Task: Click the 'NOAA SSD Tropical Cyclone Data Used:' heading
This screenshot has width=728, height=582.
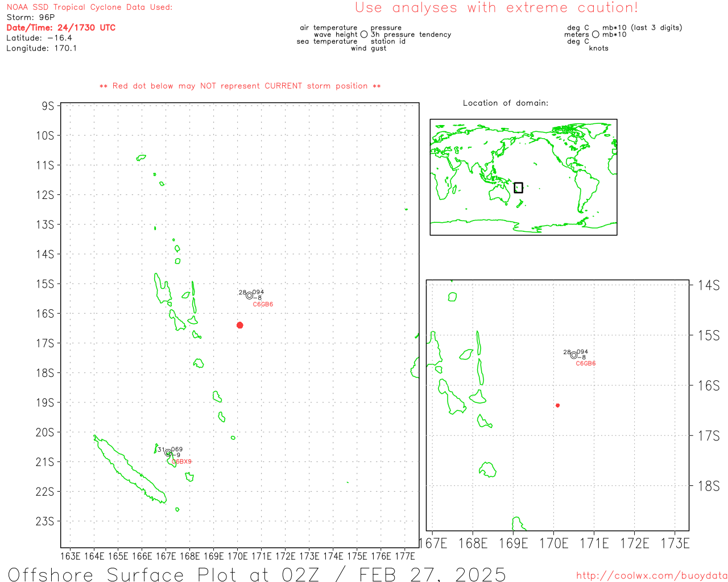Action: point(89,7)
